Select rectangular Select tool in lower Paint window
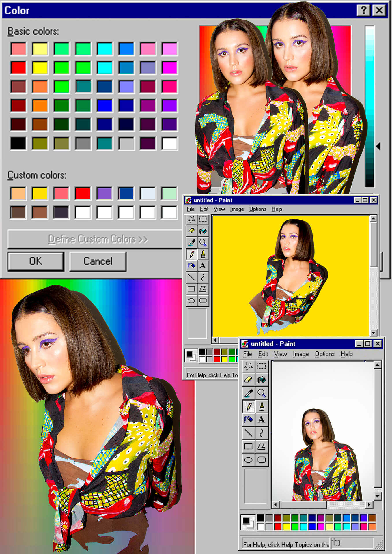This screenshot has width=392, height=554. 262,366
